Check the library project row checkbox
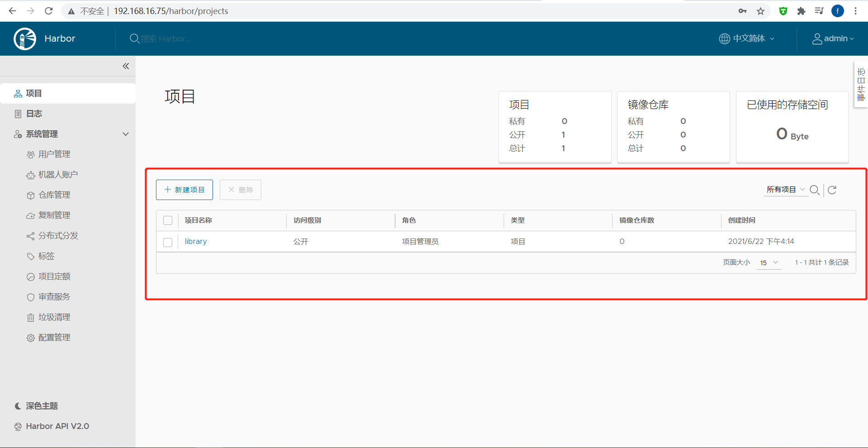Screen dimensions: 868x448 tap(168, 242)
